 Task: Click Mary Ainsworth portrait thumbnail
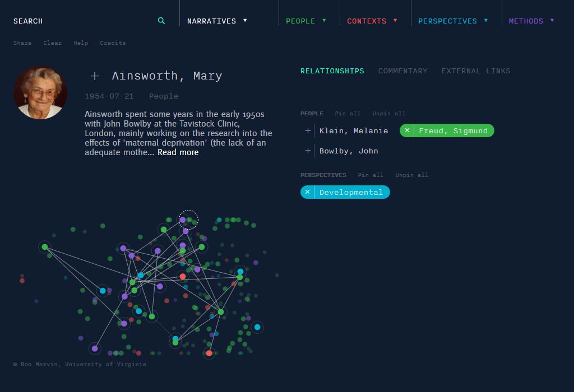tap(40, 92)
